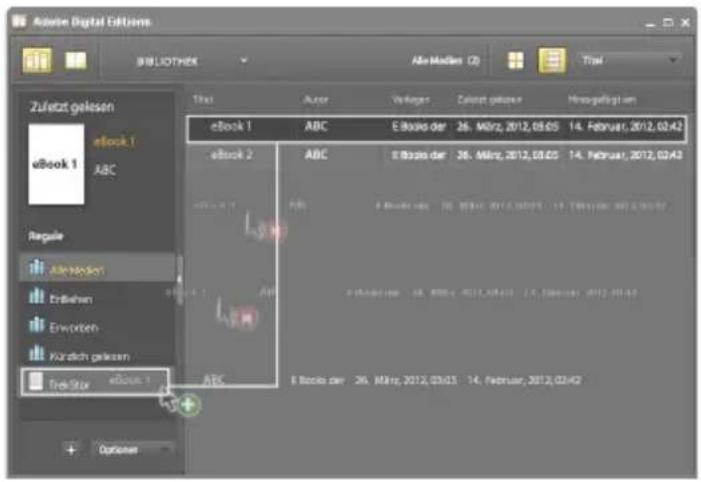
Task: Click the Entliehen bookshelf icon
Action: pyautogui.click(x=36, y=296)
